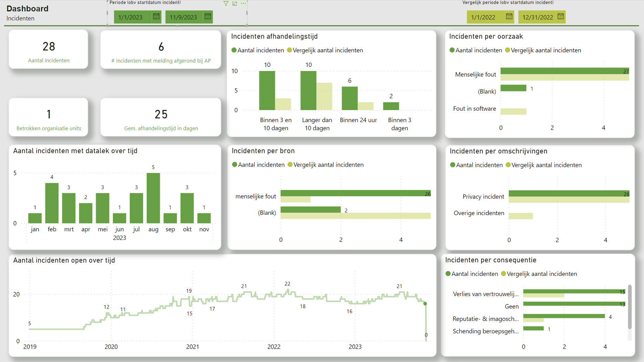Select the dark green Binnen 24 uur bar
This screenshot has height=362, width=644.
click(x=350, y=98)
